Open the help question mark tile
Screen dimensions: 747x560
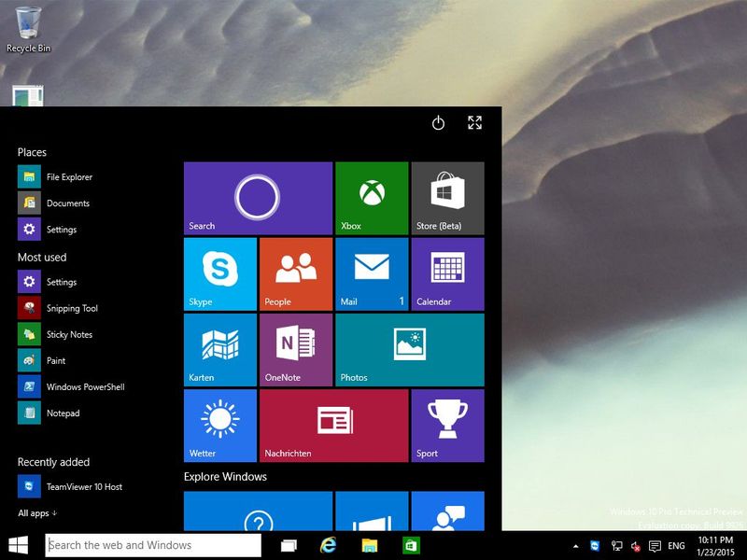point(258,511)
